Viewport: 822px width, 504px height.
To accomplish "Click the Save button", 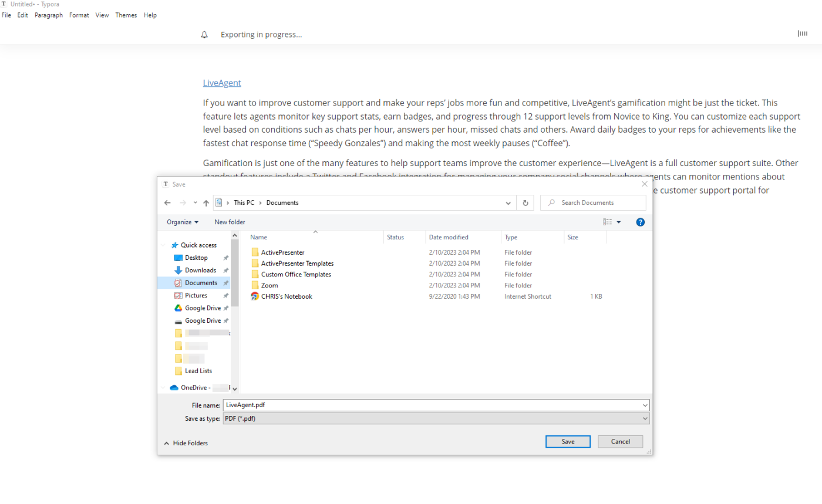I will tap(568, 441).
